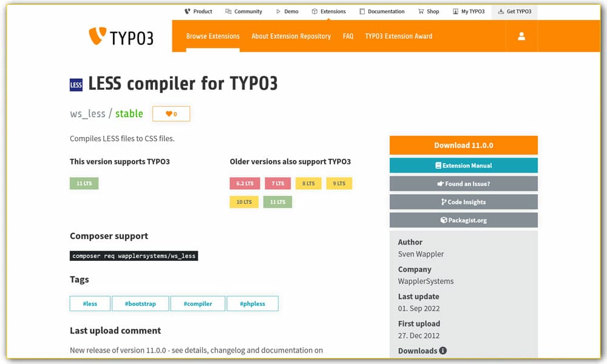Open the user account icon in orange navbar
607x364 pixels.
tap(521, 36)
